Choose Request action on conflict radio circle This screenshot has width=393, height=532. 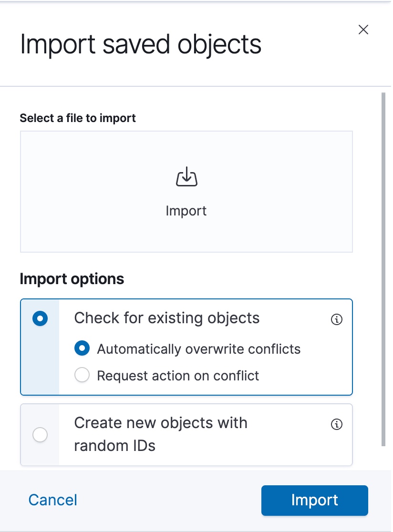pos(82,376)
